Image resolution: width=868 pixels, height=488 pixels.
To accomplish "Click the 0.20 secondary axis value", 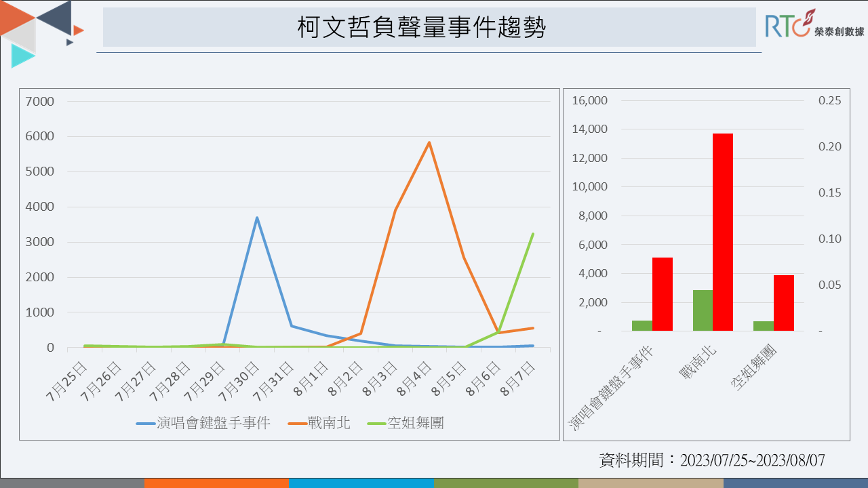I will [829, 146].
